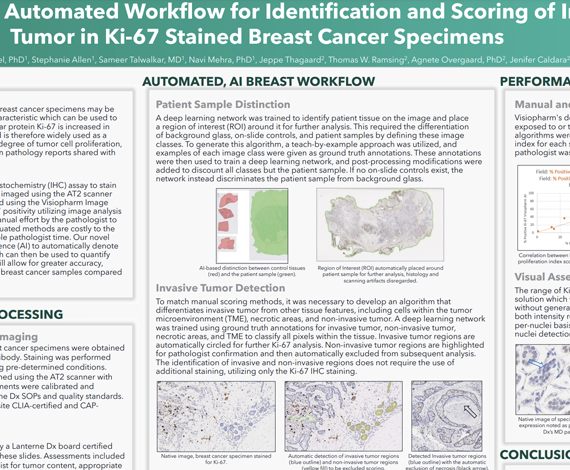Click author name 'Stephanie Allen'
This screenshot has height=470, width=570.
pos(63,60)
